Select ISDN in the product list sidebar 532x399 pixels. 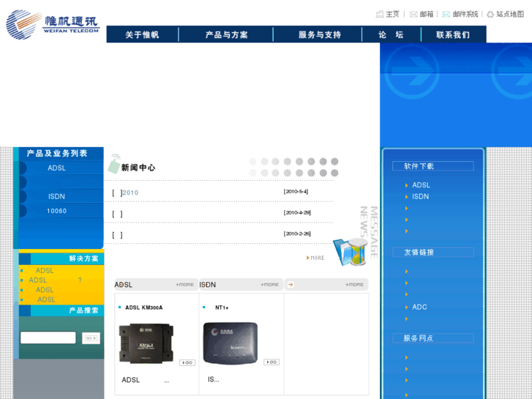click(56, 196)
